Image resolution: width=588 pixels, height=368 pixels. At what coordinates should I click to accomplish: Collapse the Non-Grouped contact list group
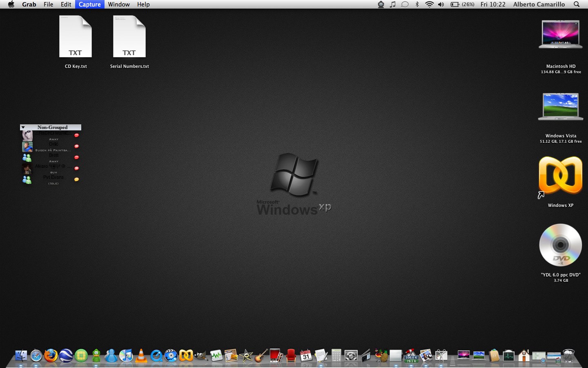23,128
